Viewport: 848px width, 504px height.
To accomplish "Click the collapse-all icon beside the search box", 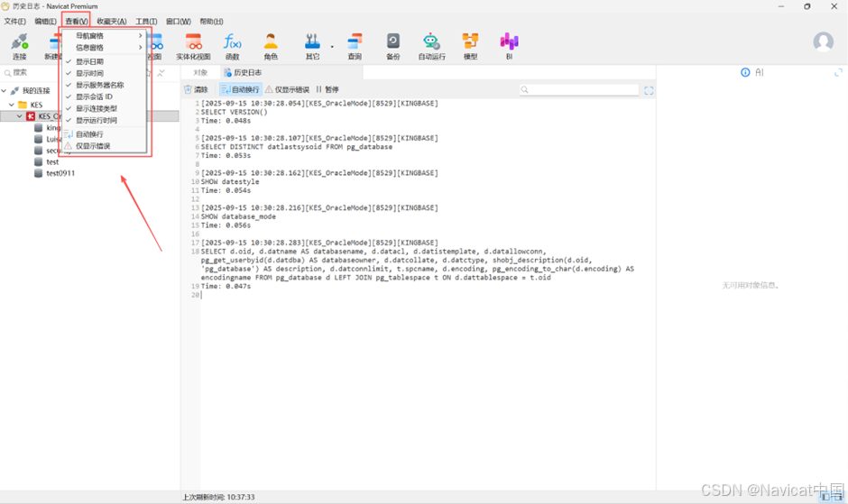I will (x=161, y=73).
